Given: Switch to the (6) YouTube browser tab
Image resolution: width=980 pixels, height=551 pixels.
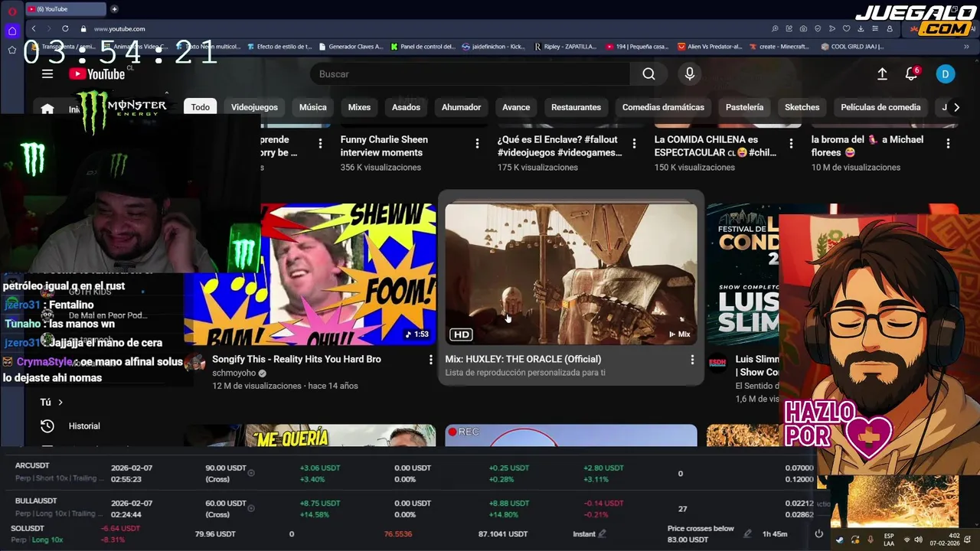Looking at the screenshot, I should pos(64,9).
